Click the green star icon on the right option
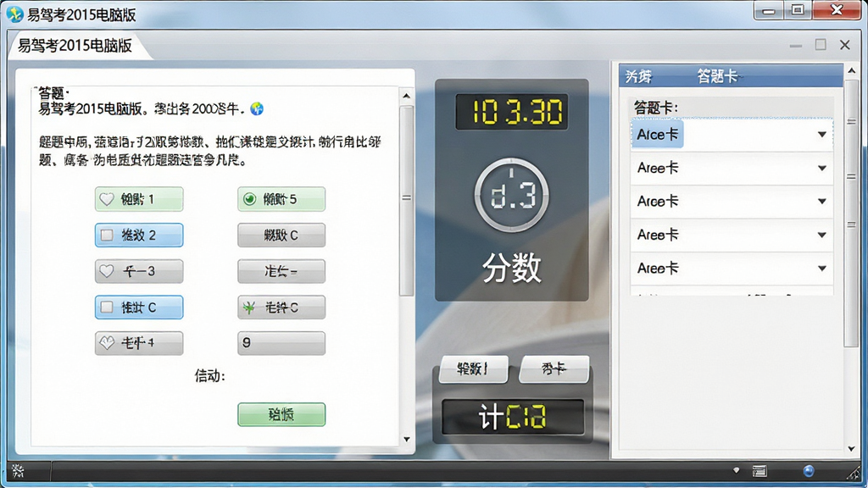The width and height of the screenshot is (868, 488). tap(250, 307)
